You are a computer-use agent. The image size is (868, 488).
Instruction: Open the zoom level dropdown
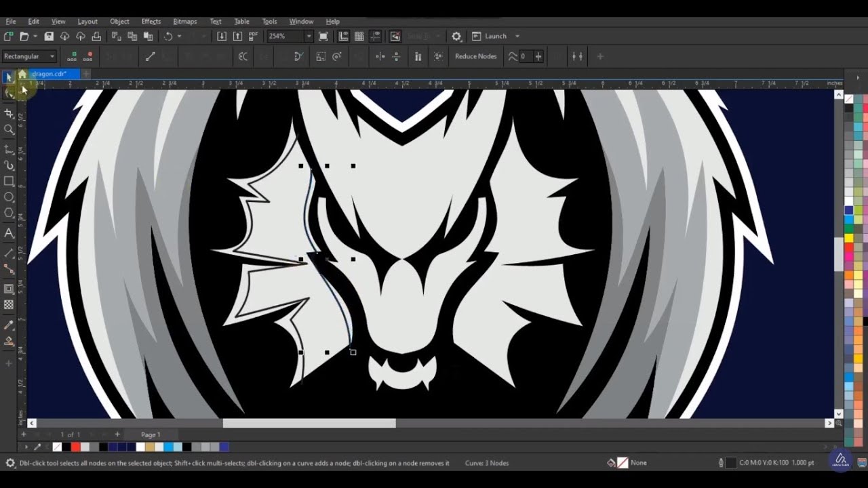[x=309, y=36]
